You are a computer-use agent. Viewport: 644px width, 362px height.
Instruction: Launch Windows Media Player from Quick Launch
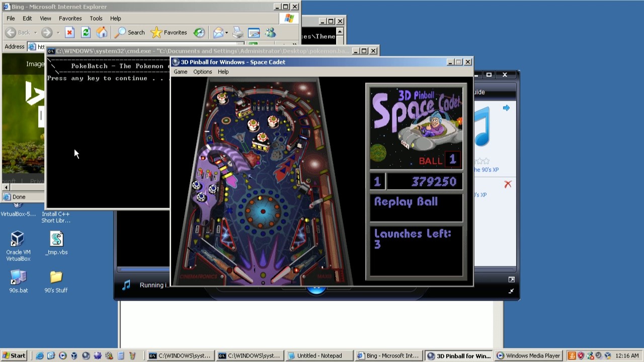[x=63, y=355]
